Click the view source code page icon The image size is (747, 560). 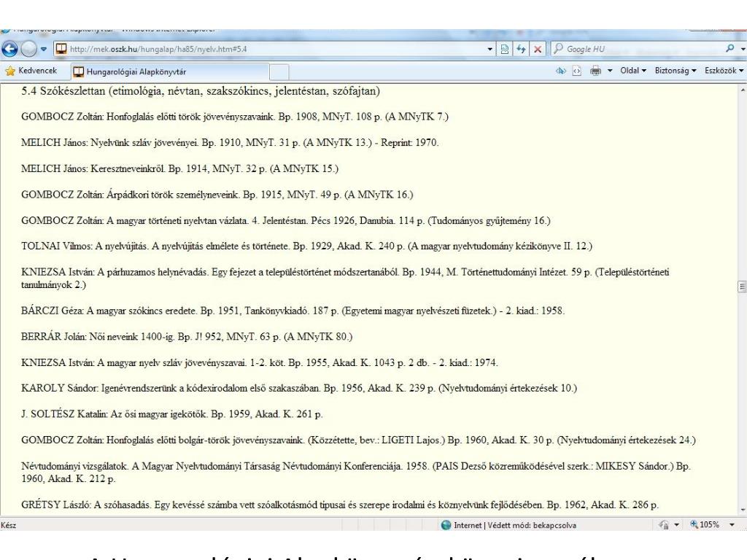[x=577, y=71]
